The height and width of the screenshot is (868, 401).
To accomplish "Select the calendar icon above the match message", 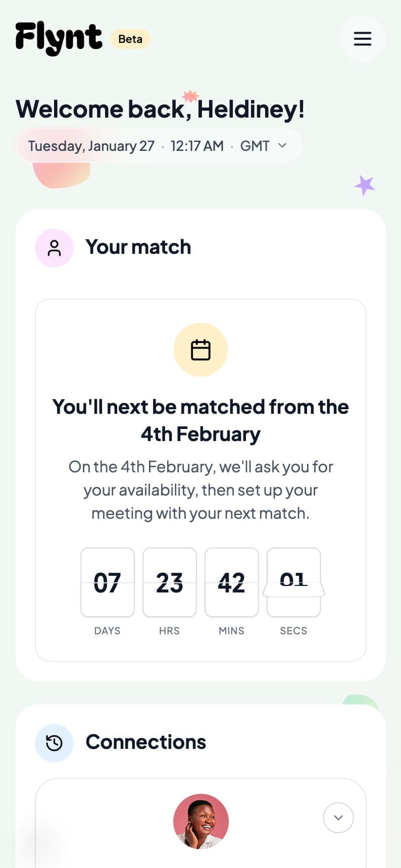I will [x=201, y=349].
